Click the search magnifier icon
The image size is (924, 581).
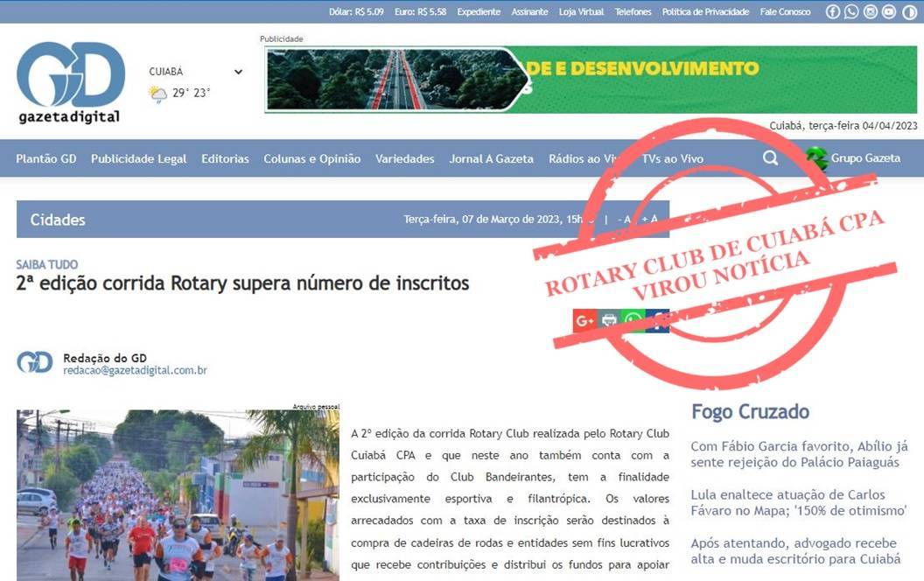tap(770, 158)
